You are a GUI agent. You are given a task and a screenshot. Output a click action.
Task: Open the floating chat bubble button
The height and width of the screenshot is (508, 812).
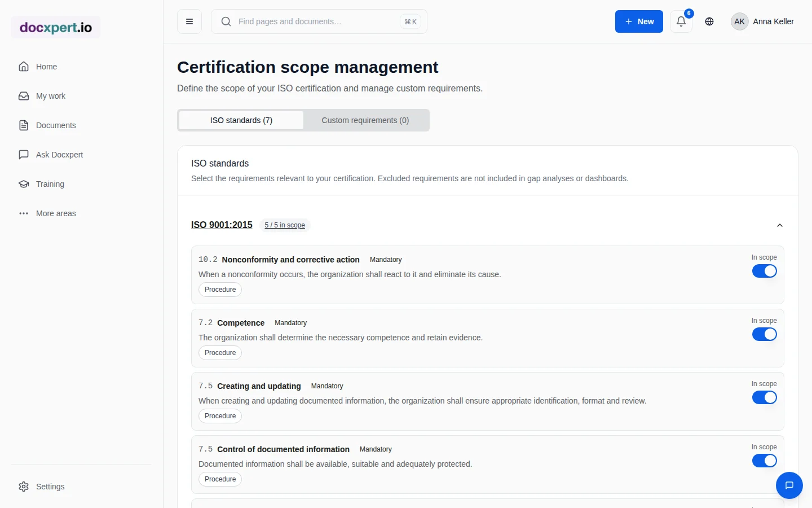tap(789, 485)
